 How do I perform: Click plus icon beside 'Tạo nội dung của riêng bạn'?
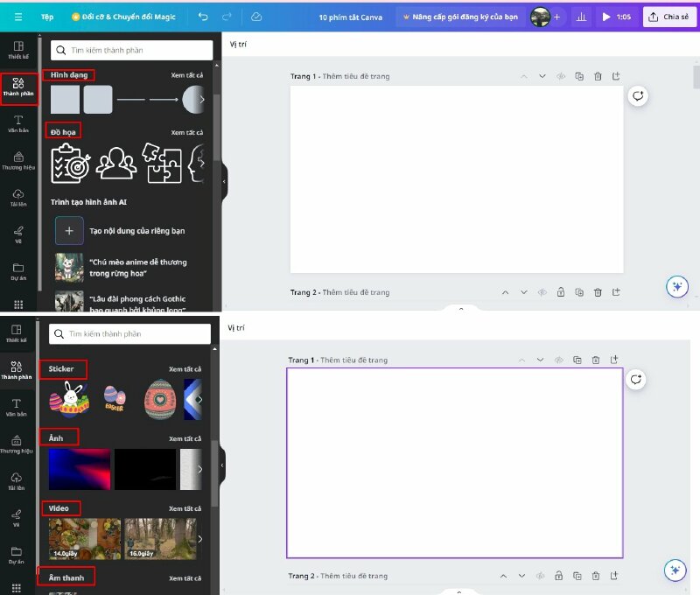69,230
